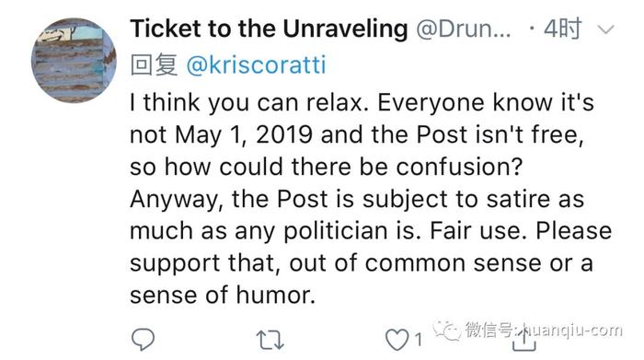Click the 'May 1, 2019' date in tweet
644x360 pixels.
coord(244,135)
